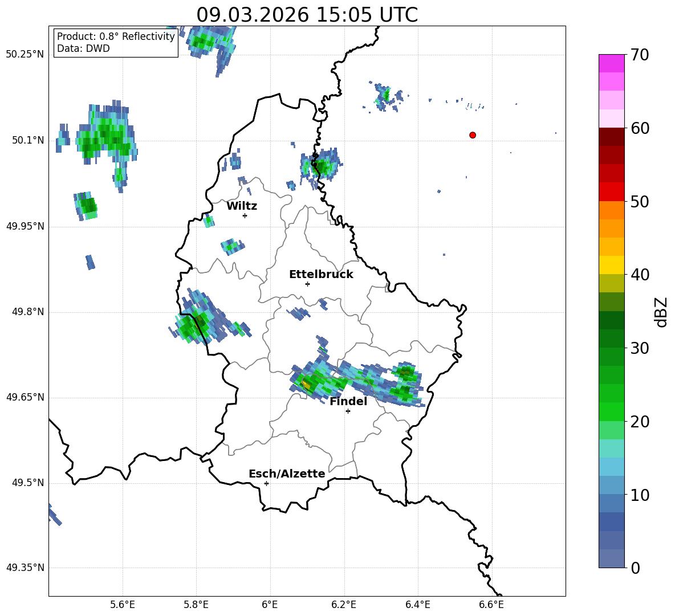The image size is (675, 616).
Task: Click the Esch/Alzette station cross marker
Action: [266, 483]
